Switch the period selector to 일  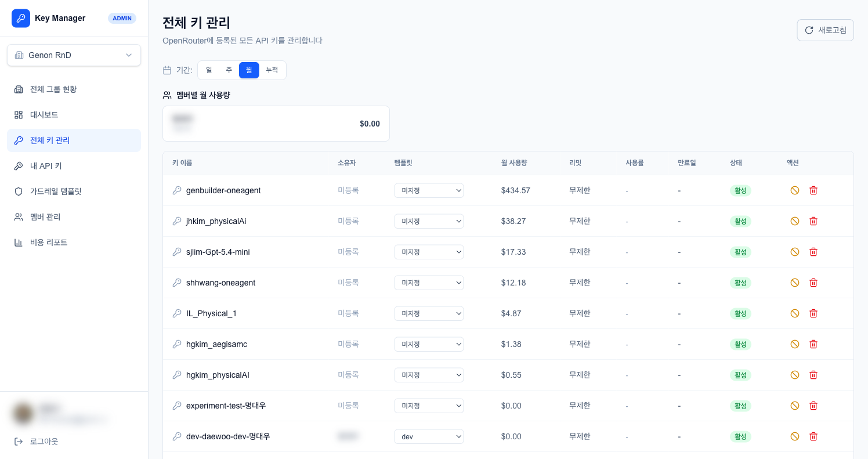208,70
